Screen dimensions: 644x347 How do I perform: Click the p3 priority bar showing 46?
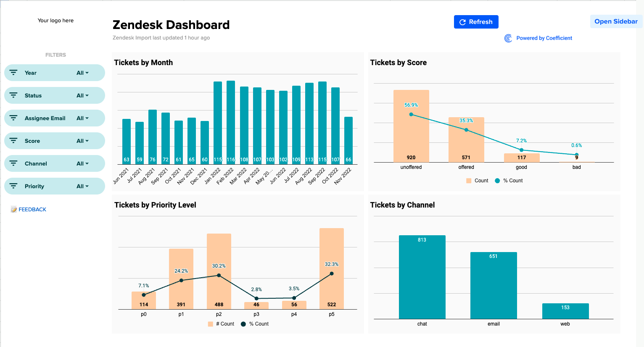click(x=256, y=305)
